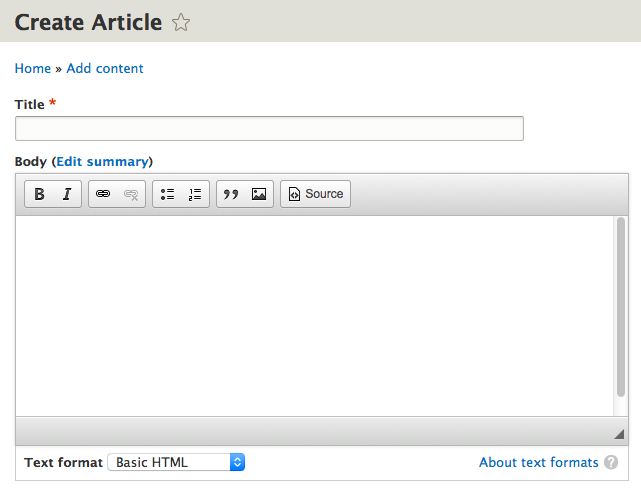The height and width of the screenshot is (490, 641).
Task: Toggle bold formatting in editor toolbar
Action: pyautogui.click(x=39, y=194)
